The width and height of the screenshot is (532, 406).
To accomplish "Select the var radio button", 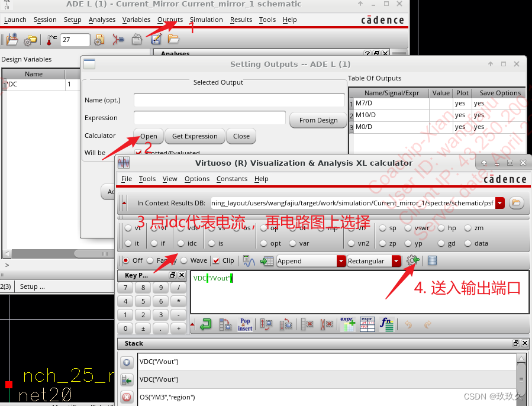I will pyautogui.click(x=292, y=243).
